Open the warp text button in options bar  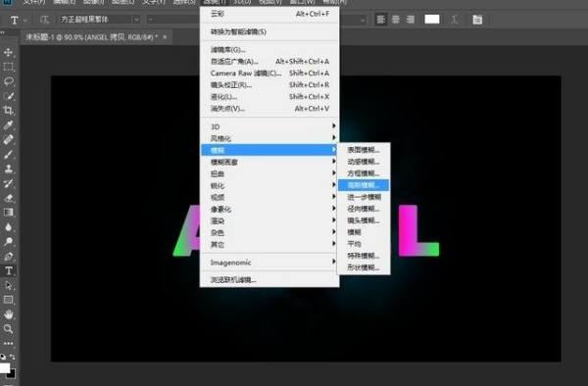[x=455, y=20]
